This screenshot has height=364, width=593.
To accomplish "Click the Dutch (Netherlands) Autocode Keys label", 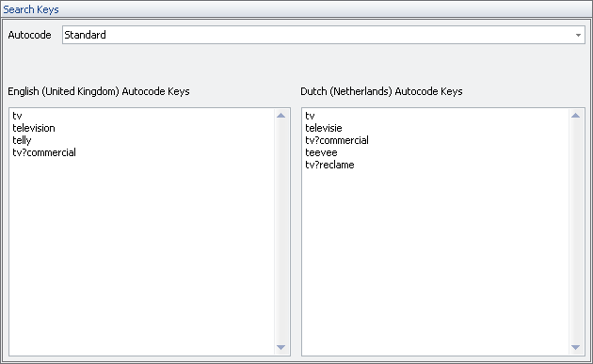I will tap(381, 91).
